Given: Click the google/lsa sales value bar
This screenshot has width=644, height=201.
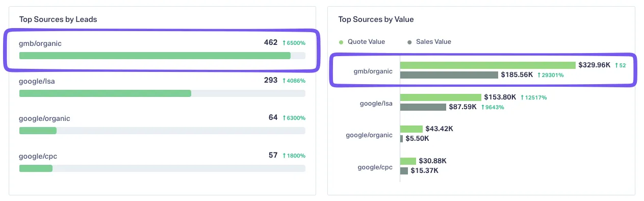Looking at the screenshot, I should point(423,107).
